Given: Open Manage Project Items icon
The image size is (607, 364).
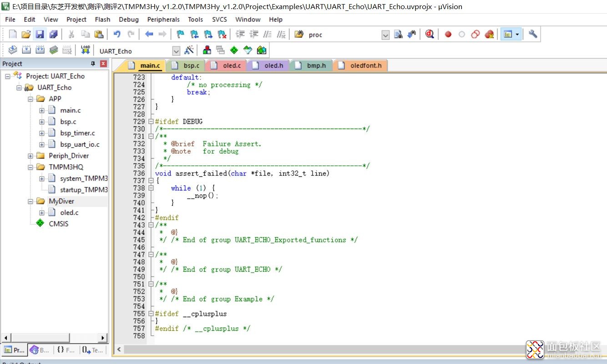Looking at the screenshot, I should pos(207,50).
